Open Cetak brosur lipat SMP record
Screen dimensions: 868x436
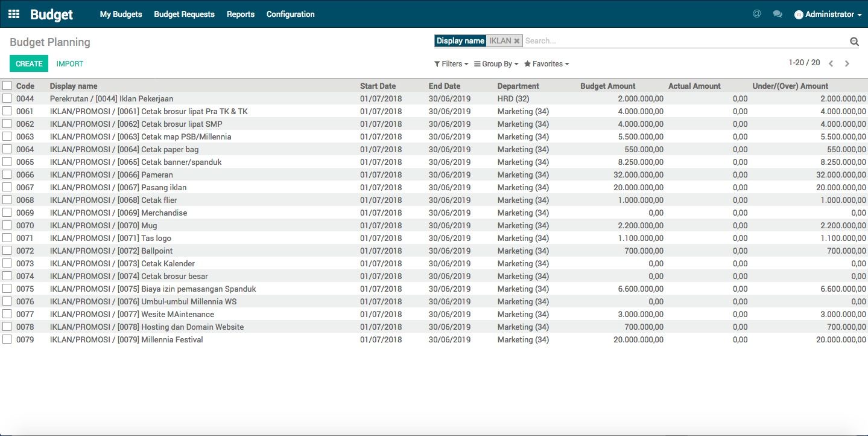(x=136, y=124)
